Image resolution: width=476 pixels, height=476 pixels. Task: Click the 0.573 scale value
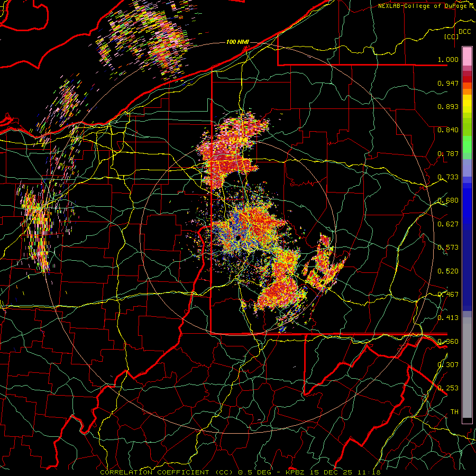(448, 248)
